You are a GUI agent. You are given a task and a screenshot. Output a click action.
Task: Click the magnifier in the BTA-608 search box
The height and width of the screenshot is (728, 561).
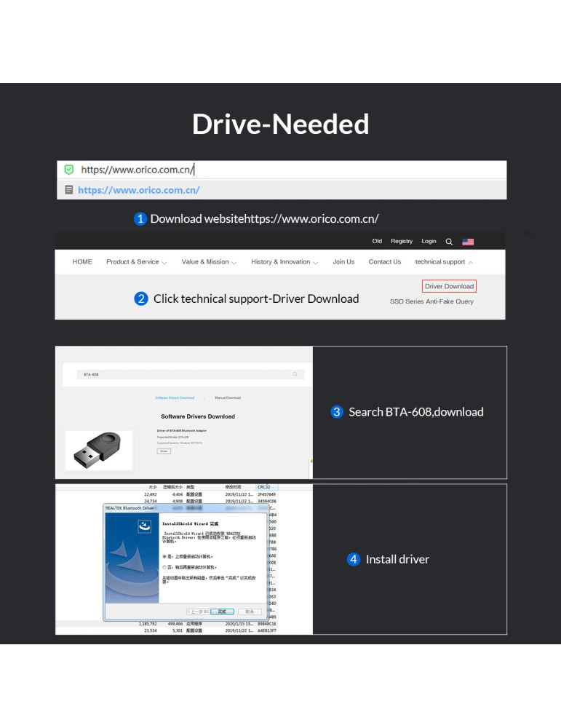click(x=295, y=374)
